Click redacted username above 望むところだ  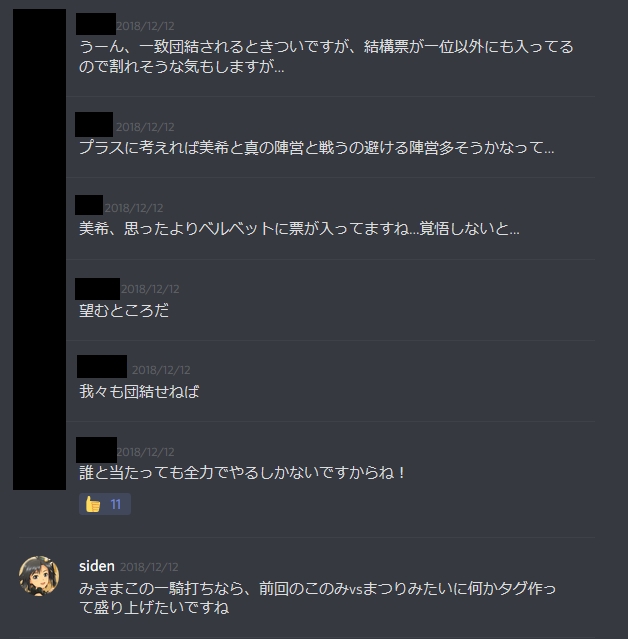(97, 289)
